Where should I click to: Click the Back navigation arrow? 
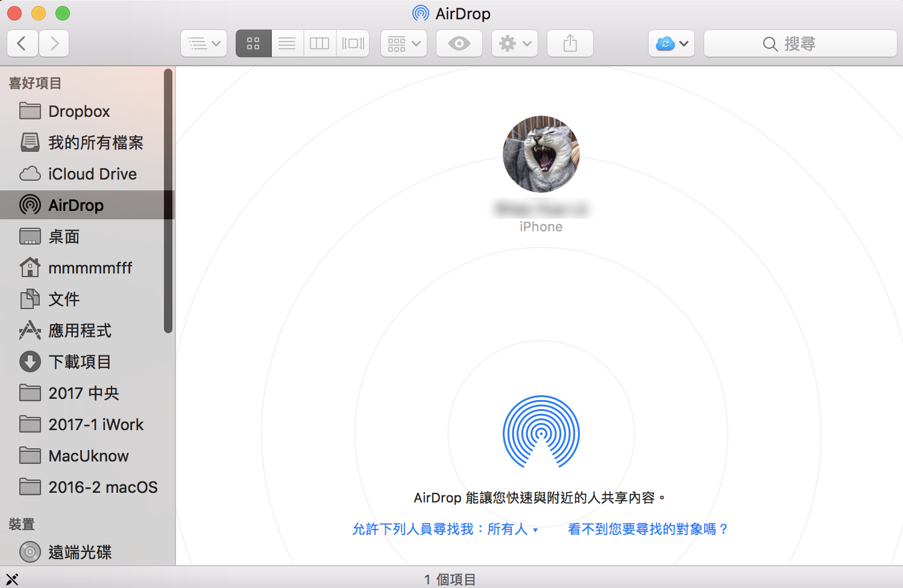tap(22, 43)
